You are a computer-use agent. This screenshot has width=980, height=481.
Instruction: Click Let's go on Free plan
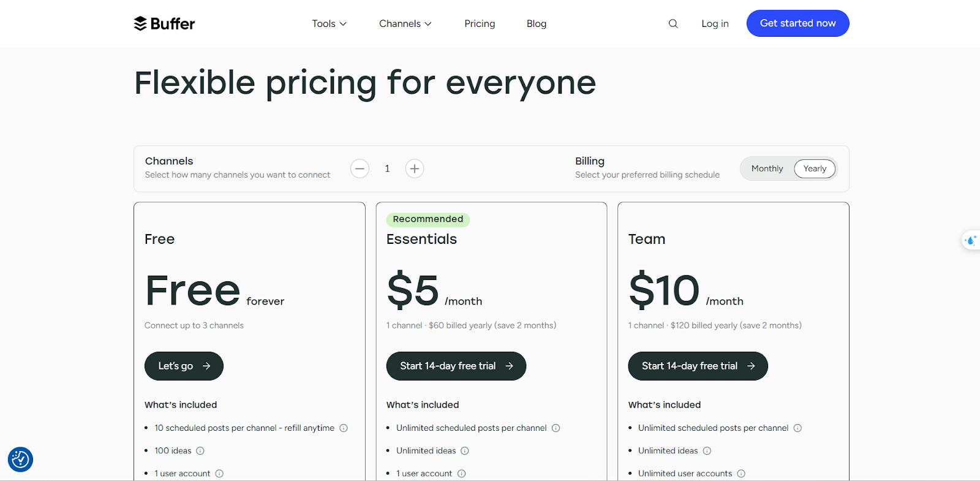(184, 366)
